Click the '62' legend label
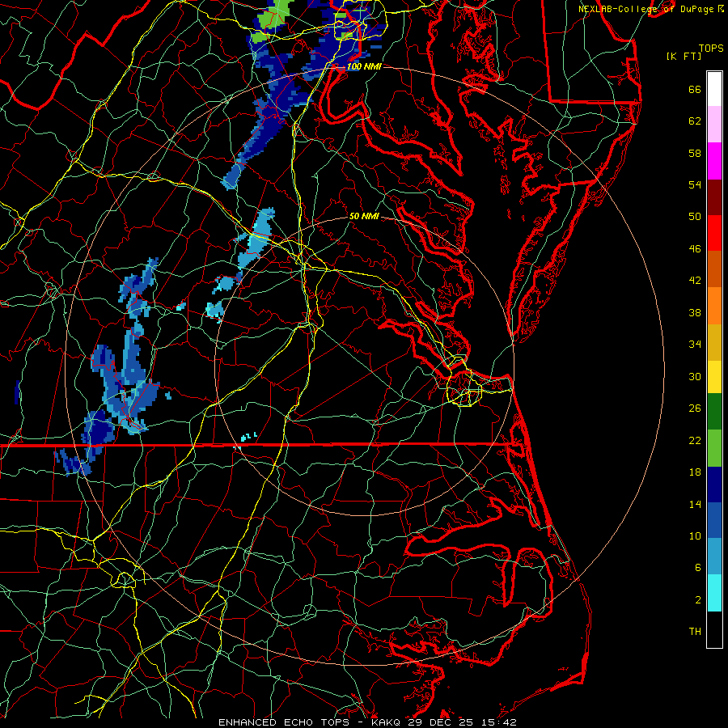728x728 pixels. pyautogui.click(x=695, y=121)
